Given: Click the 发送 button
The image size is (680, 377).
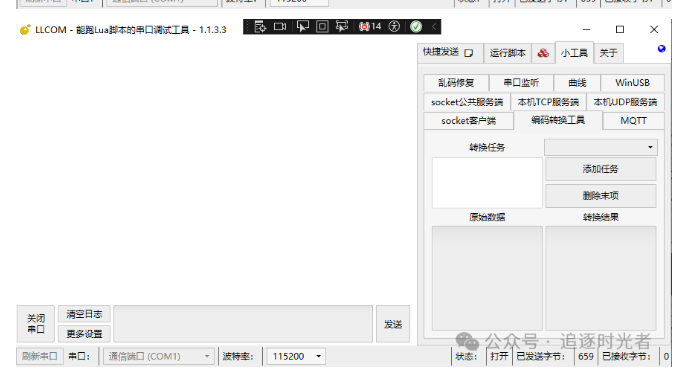Looking at the screenshot, I should (x=393, y=324).
